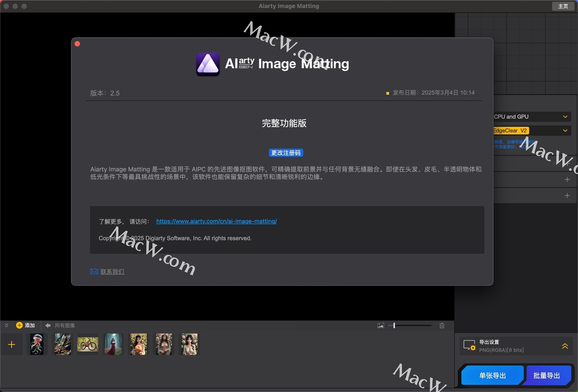The width and height of the screenshot is (578, 392).
Task: Click the back arrow beside 所有图像
Action: 48,325
